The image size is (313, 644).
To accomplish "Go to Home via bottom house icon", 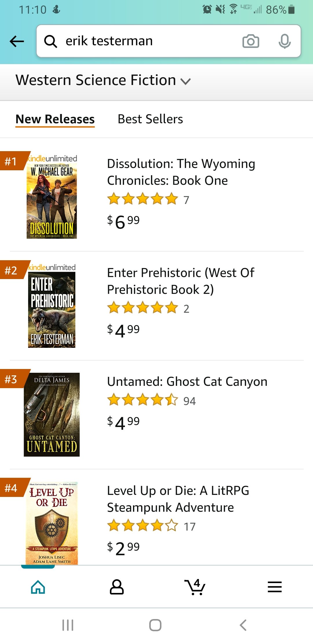I will coord(38,587).
